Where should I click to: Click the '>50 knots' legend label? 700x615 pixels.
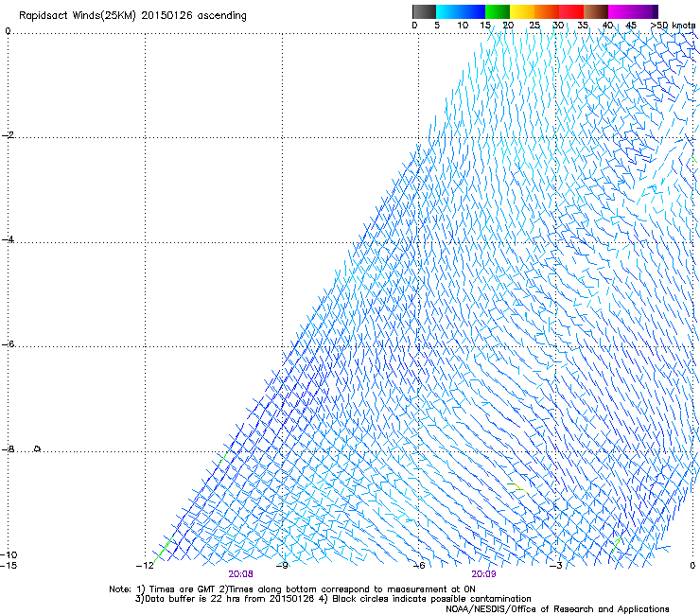coord(673,26)
